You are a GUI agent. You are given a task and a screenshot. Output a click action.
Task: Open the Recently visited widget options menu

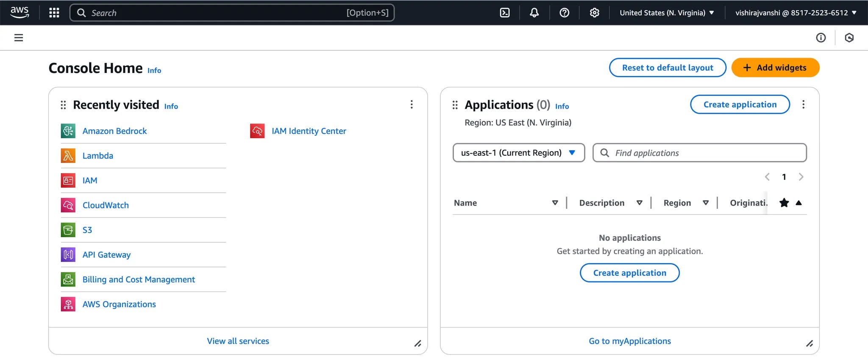pyautogui.click(x=412, y=104)
